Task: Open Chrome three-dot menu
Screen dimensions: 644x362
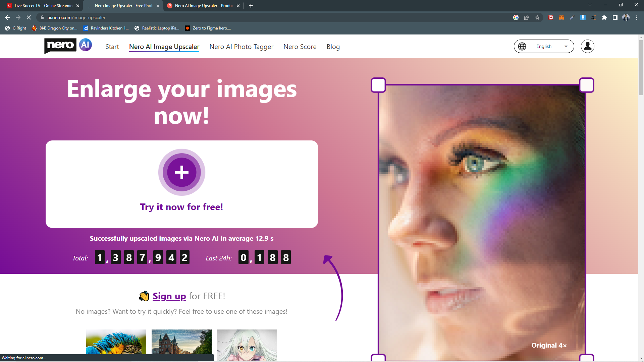Action: click(x=637, y=17)
